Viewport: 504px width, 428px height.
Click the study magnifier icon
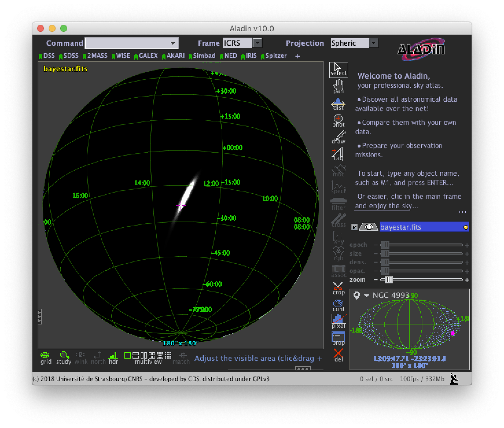click(x=64, y=358)
